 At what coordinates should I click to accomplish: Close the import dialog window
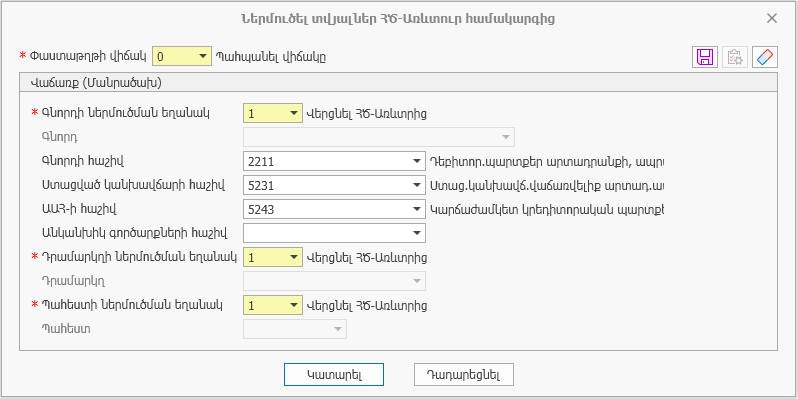pyautogui.click(x=772, y=19)
